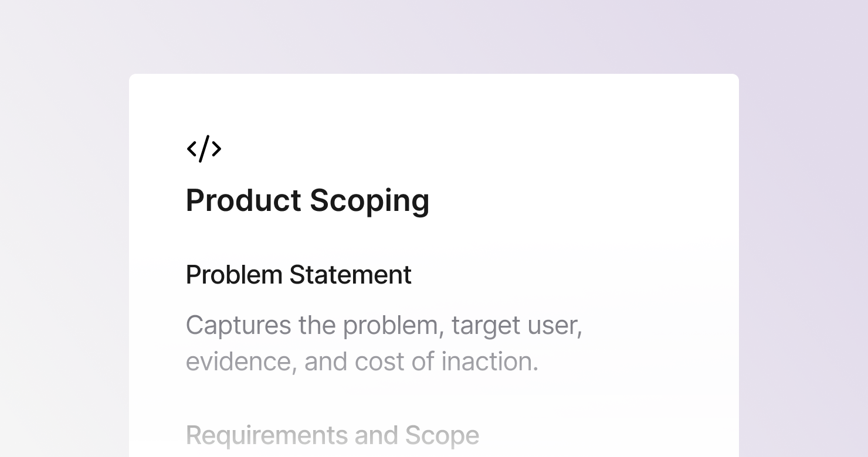The image size is (868, 457).
Task: Click the description line starting with "Captures"
Action: pos(384,326)
